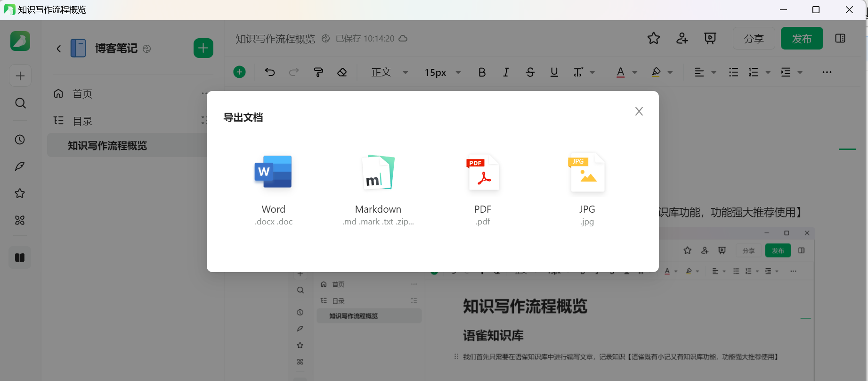Start presentation mode
The height and width of the screenshot is (381, 868).
[x=710, y=39]
